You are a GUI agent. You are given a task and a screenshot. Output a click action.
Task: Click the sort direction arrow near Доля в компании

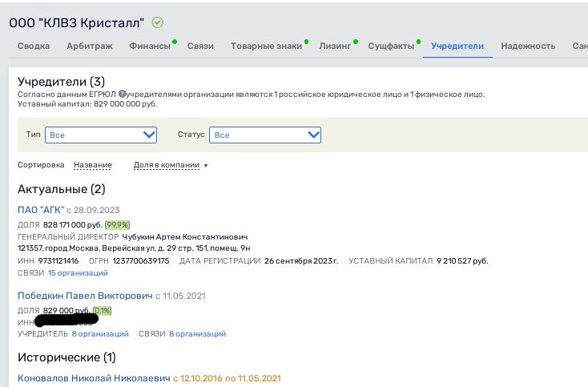pos(206,165)
